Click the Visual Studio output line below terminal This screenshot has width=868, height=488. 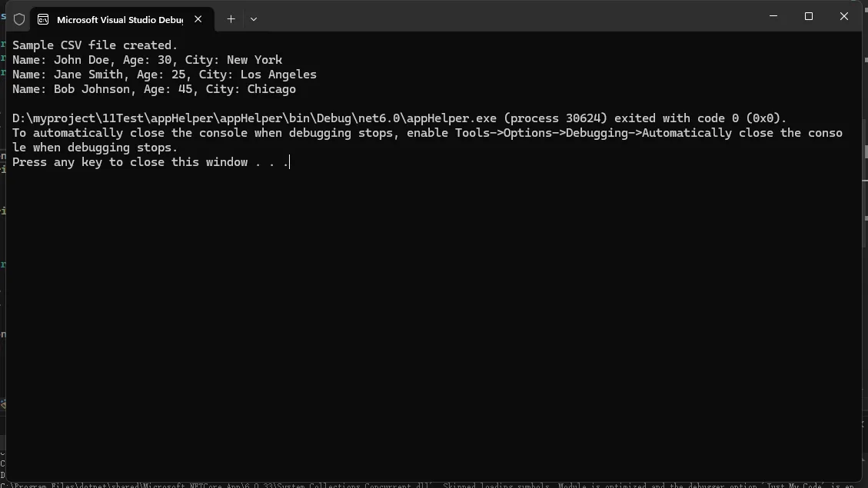[x=431, y=485]
